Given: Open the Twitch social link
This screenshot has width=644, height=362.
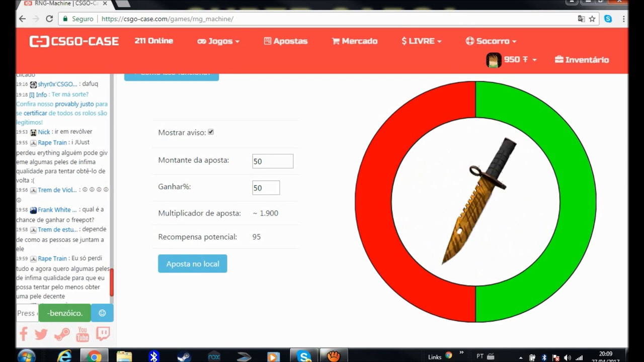Looking at the screenshot, I should 103,334.
